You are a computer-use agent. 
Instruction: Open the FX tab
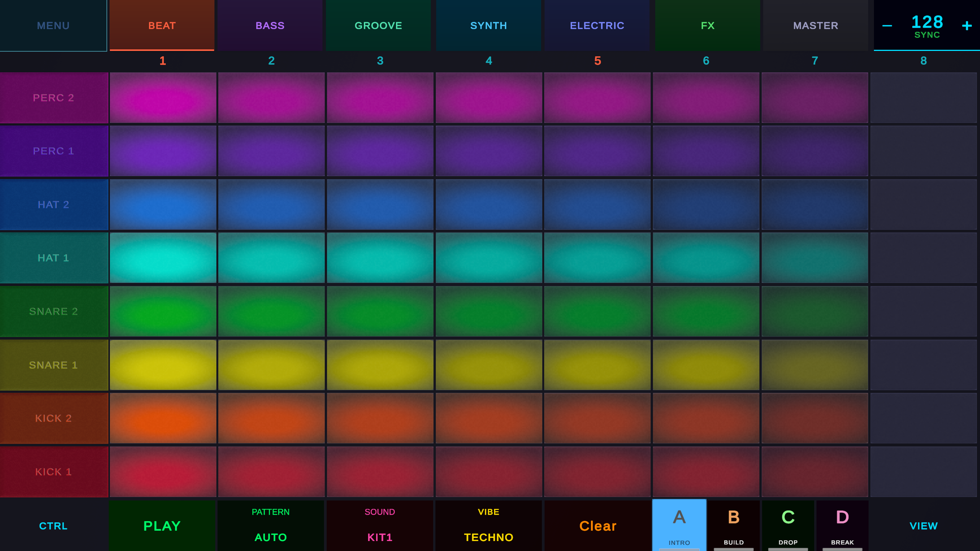click(x=708, y=25)
